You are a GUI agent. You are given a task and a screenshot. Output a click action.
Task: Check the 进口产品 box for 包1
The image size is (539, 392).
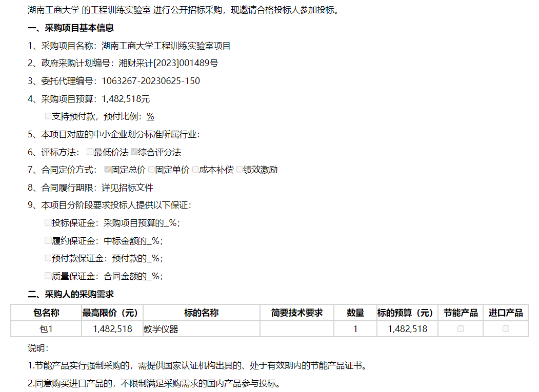(x=506, y=328)
